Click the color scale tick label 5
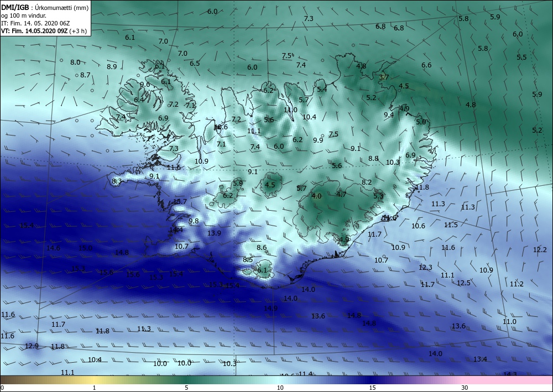 (x=186, y=388)
